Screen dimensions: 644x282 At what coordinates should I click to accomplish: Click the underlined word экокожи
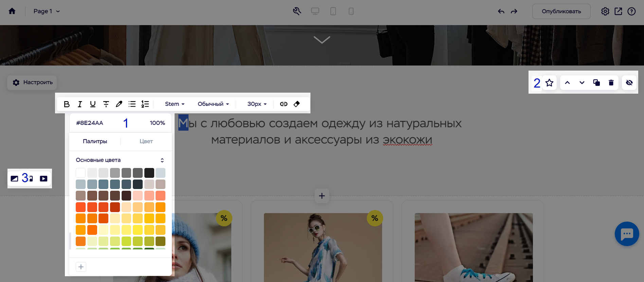pyautogui.click(x=408, y=139)
